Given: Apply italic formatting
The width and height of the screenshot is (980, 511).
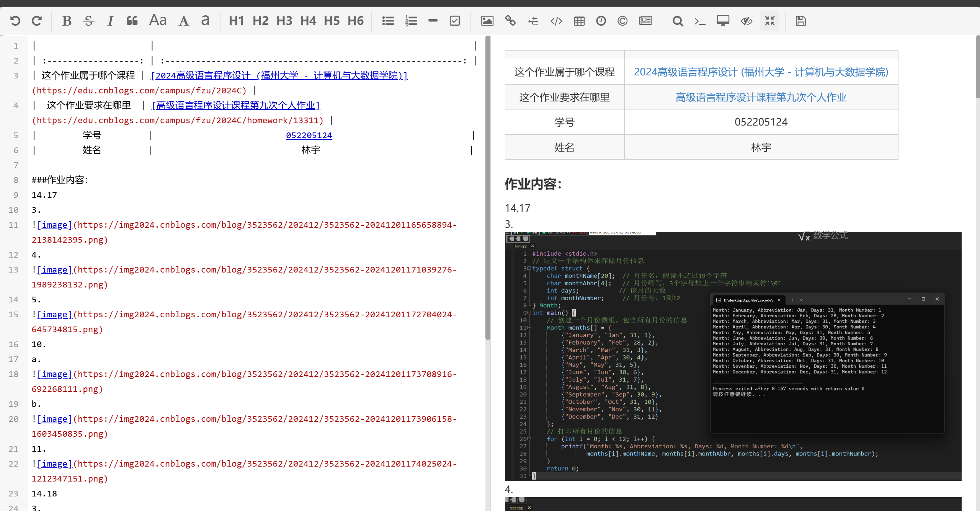Looking at the screenshot, I should click(111, 21).
